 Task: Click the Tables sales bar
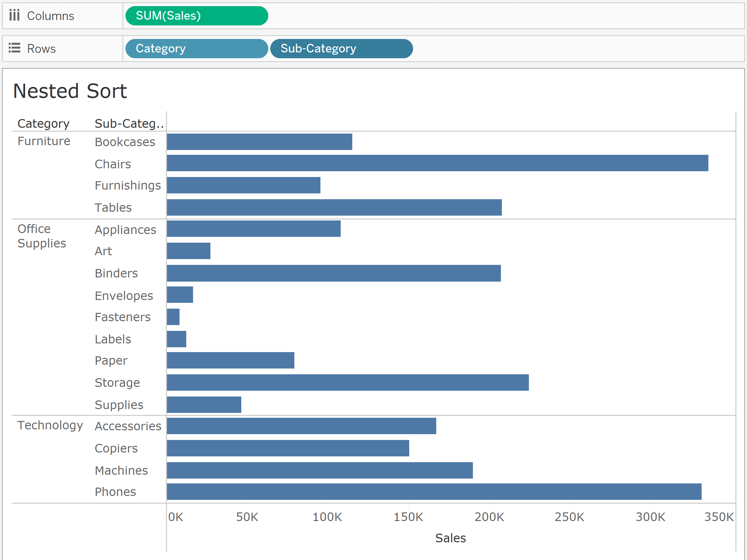(334, 207)
